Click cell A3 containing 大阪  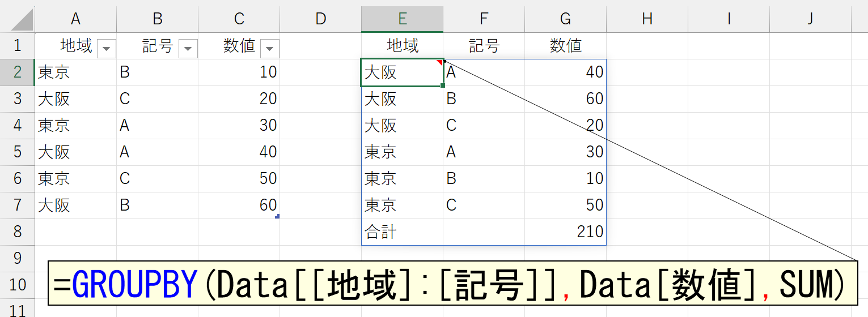click(x=75, y=99)
